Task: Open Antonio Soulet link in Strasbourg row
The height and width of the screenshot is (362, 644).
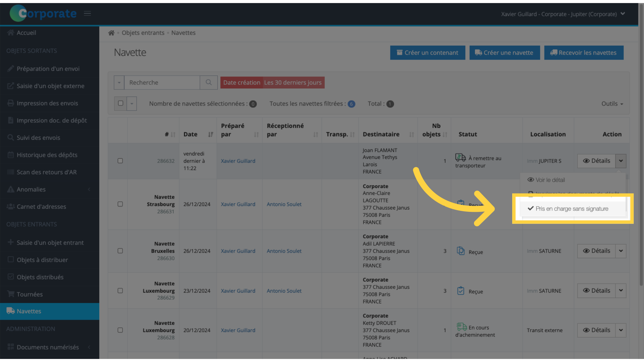Action: point(284,204)
